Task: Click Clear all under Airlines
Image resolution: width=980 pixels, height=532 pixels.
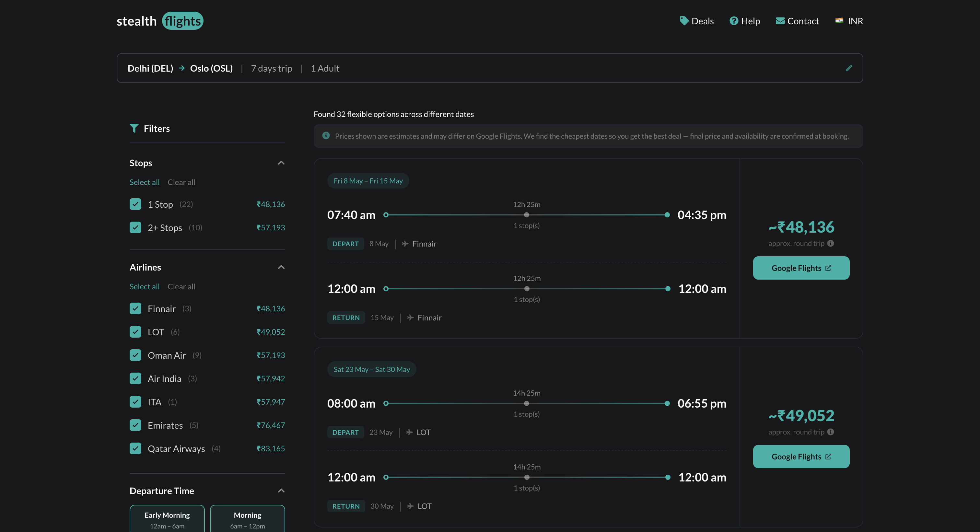Action: pyautogui.click(x=181, y=287)
